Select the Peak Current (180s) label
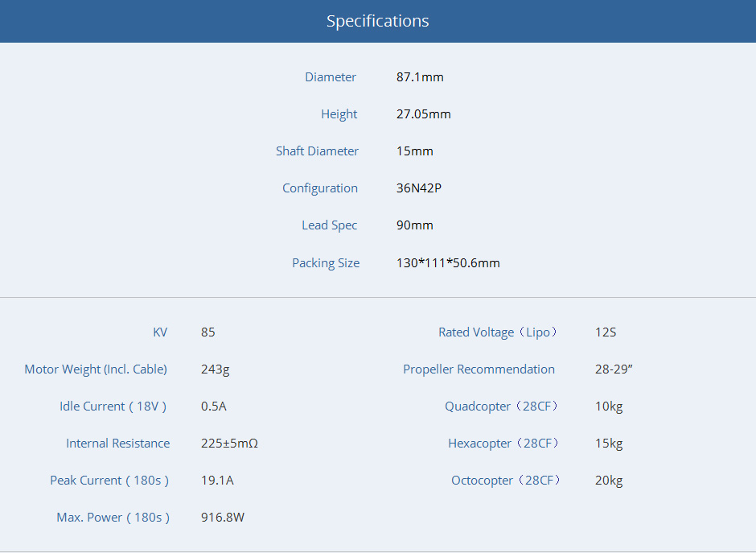 tap(109, 481)
